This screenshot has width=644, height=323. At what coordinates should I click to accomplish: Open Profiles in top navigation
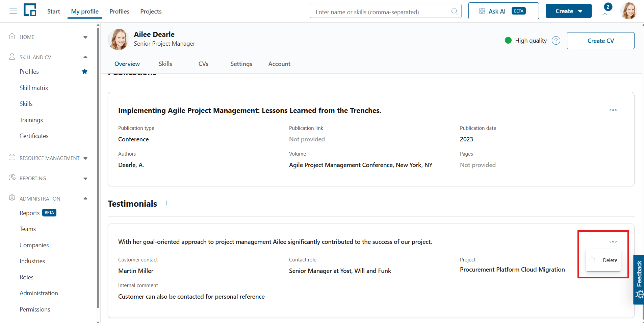click(x=119, y=11)
